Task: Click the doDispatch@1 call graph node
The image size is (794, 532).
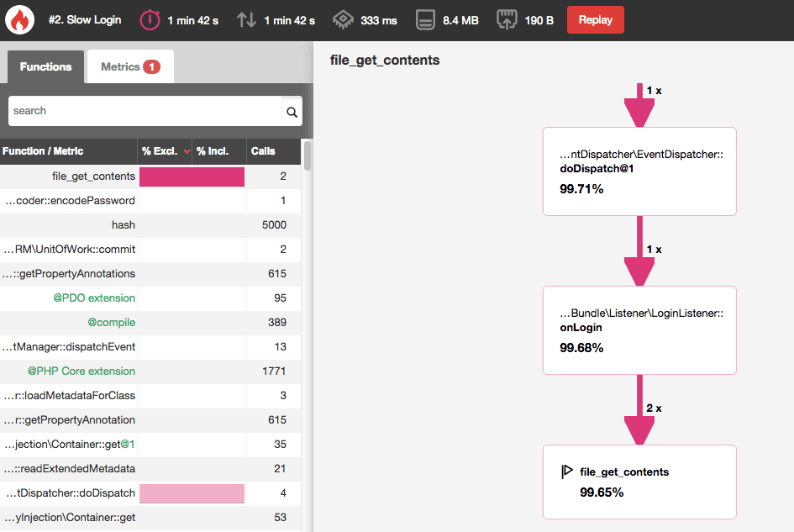Action: click(639, 171)
